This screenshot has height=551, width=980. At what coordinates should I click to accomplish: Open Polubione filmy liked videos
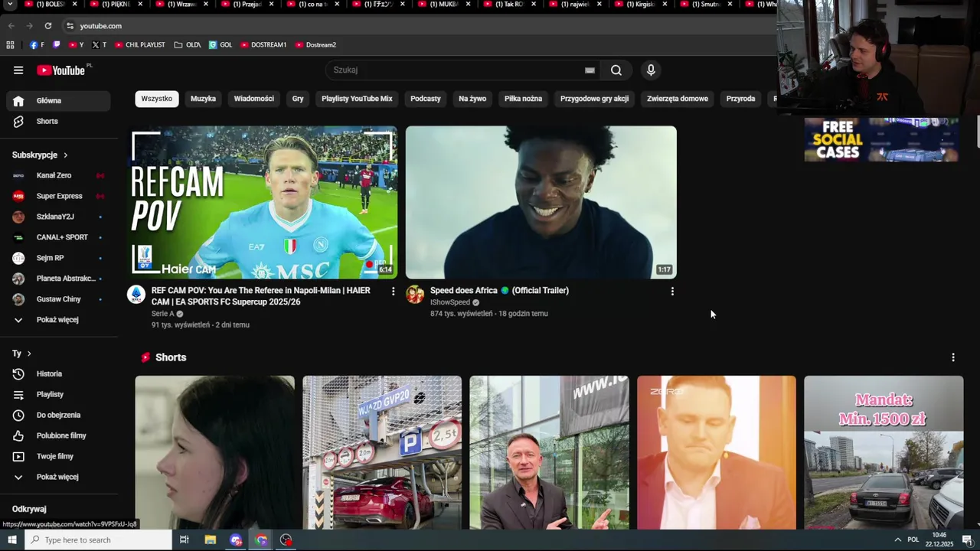[x=58, y=436]
